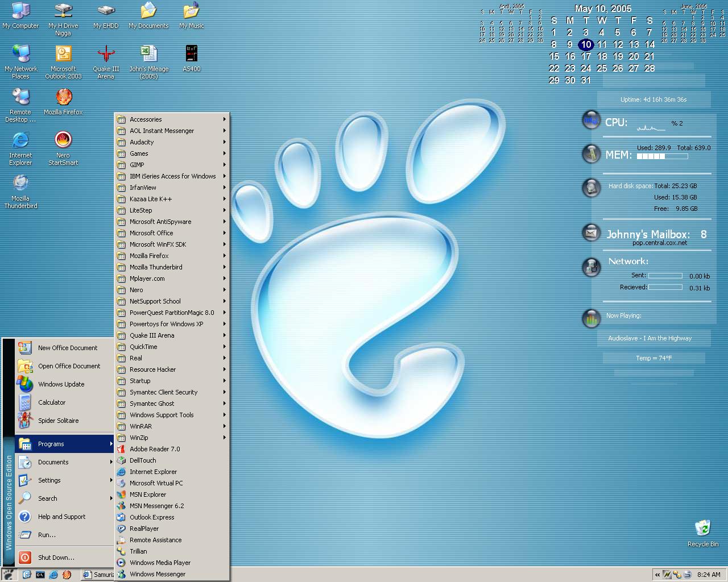Open My H Drive desktop icon
The image size is (728, 582).
pos(63,19)
